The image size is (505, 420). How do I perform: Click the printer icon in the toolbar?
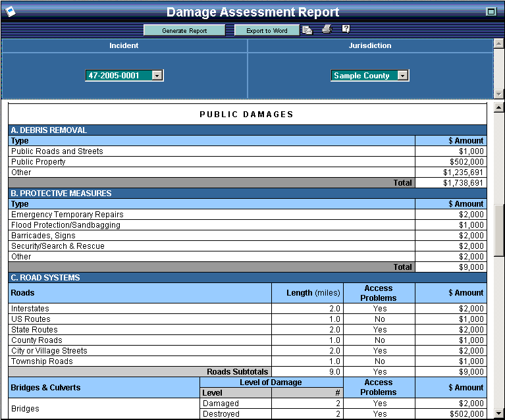327,30
